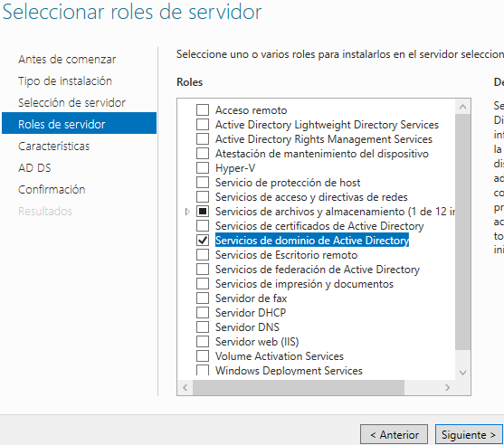Click the horizontal scroll left arrow
504x445 pixels.
click(x=185, y=387)
